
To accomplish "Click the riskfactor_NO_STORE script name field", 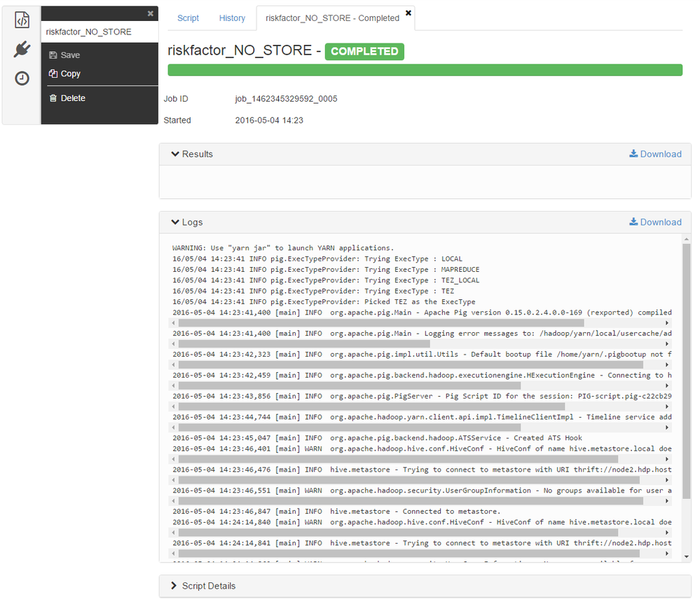I will (x=99, y=32).
